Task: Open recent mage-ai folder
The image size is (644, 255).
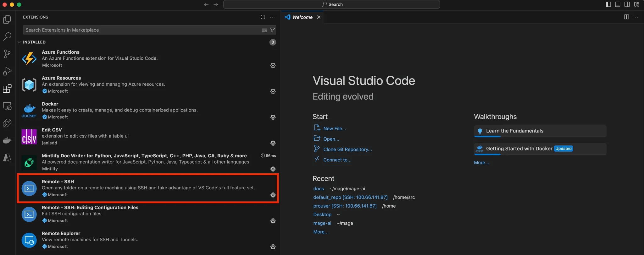Action: [322, 223]
